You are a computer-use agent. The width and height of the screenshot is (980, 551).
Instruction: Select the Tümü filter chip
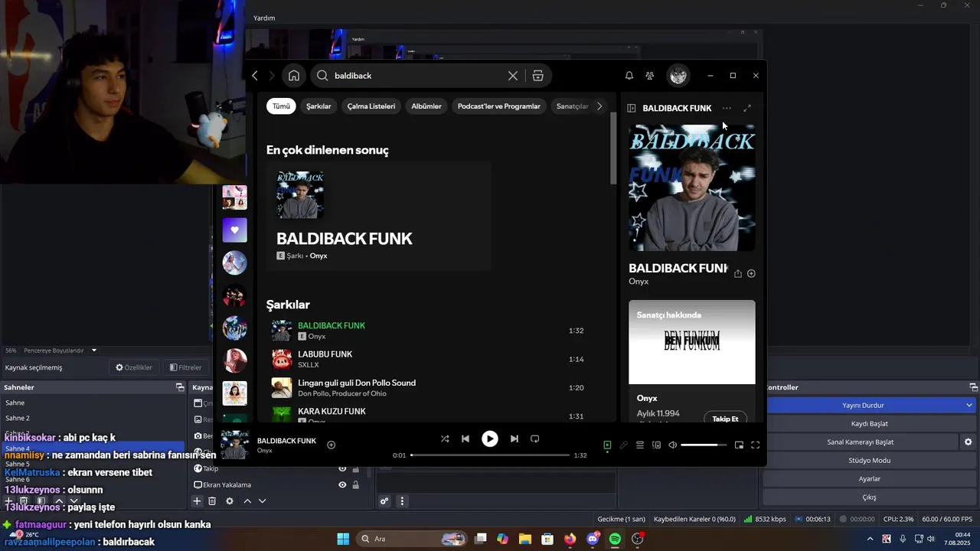[281, 106]
